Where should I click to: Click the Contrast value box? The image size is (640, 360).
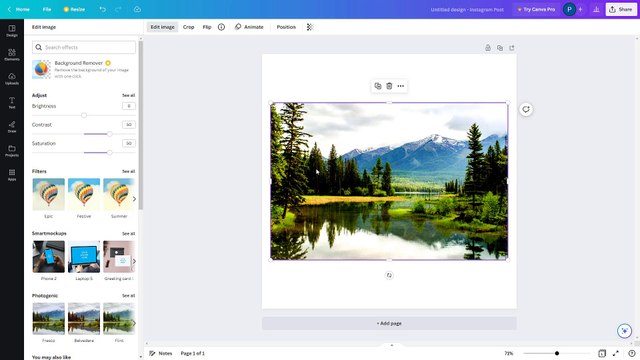[129, 124]
